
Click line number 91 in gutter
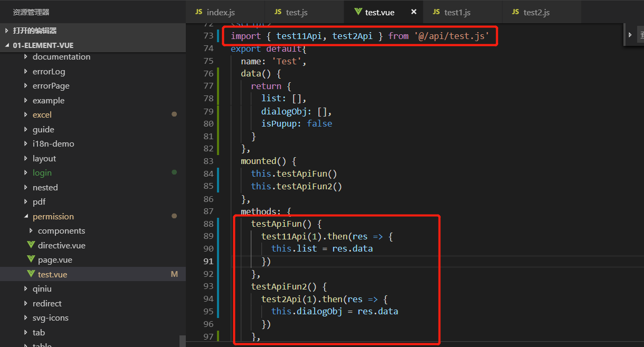click(x=208, y=261)
